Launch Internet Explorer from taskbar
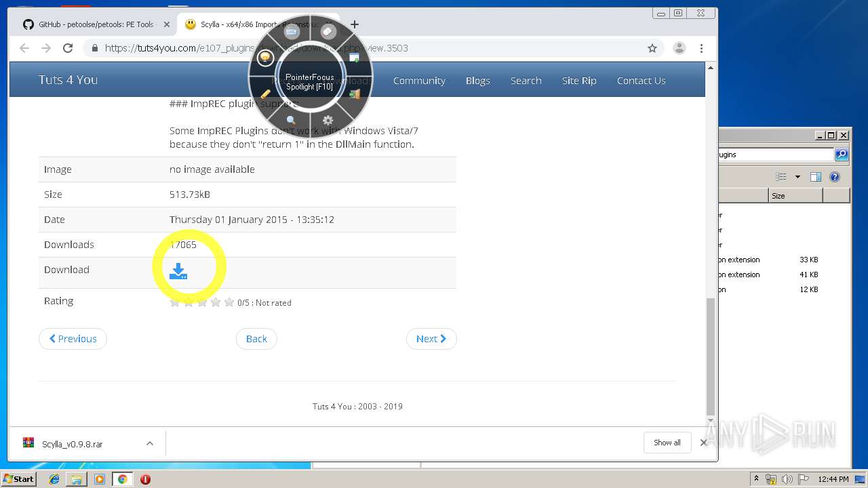Viewport: 868px width, 488px height. coord(54,479)
